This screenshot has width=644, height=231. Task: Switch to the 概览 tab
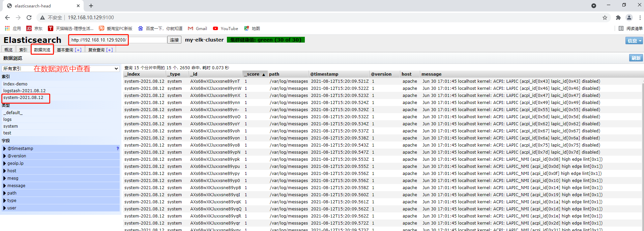tap(8, 50)
